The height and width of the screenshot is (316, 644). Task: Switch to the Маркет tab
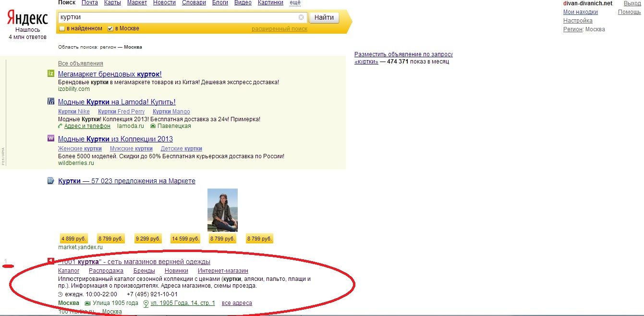(x=137, y=3)
